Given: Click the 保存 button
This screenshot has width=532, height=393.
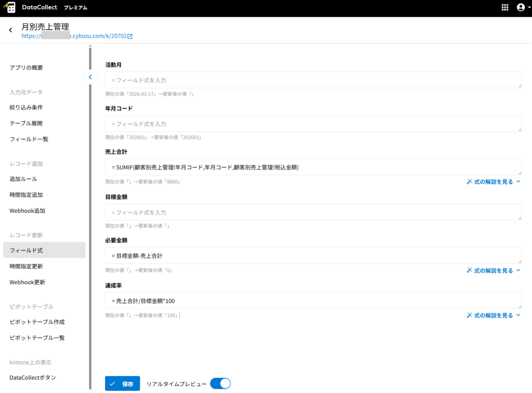Looking at the screenshot, I should point(122,384).
